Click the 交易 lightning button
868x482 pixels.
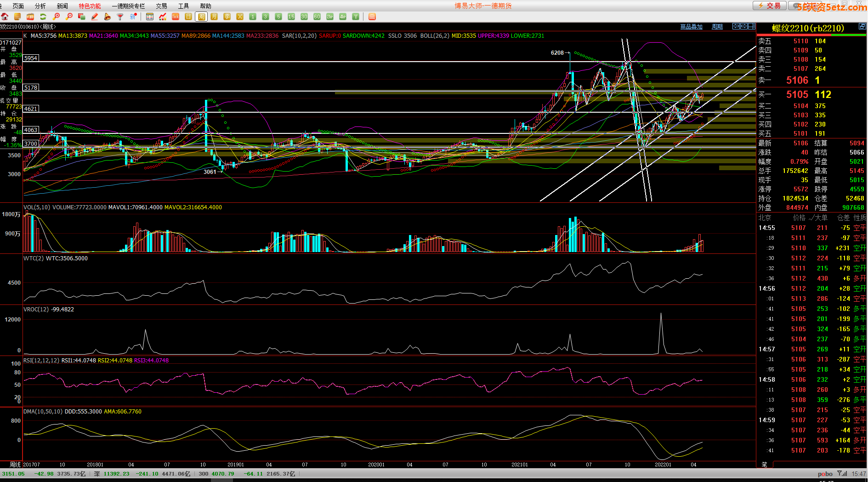[770, 6]
